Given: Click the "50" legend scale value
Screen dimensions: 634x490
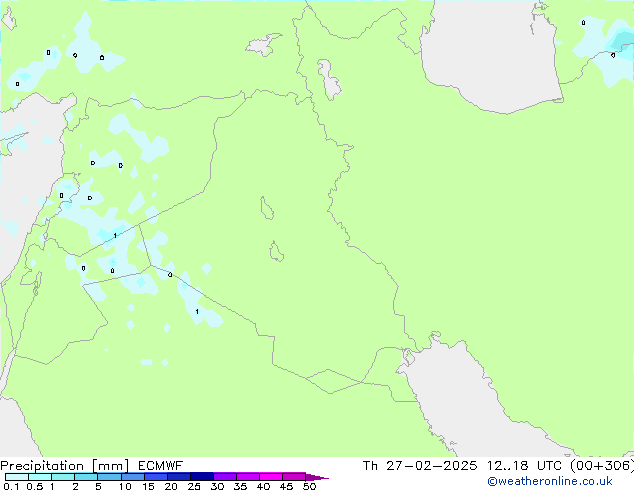Looking at the screenshot, I should (x=309, y=486).
